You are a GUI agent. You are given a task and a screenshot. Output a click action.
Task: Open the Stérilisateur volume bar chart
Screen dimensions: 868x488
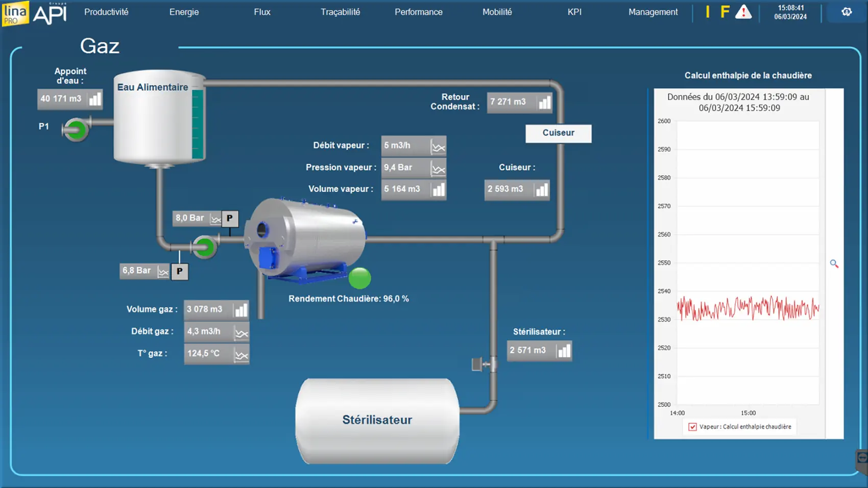click(x=564, y=351)
